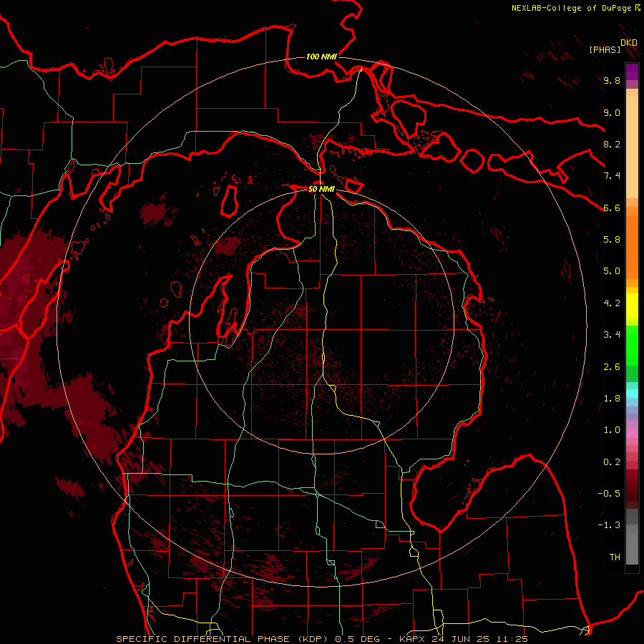Click the 'DKD' legend header
Viewport: 644px width, 644px height.
coord(629,43)
